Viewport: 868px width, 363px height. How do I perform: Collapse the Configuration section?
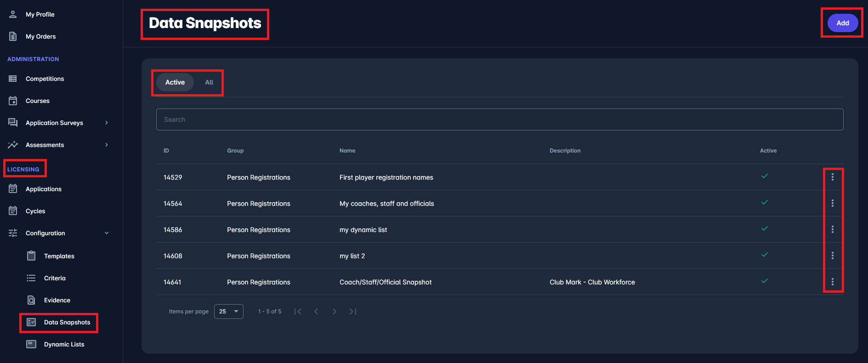pos(107,233)
